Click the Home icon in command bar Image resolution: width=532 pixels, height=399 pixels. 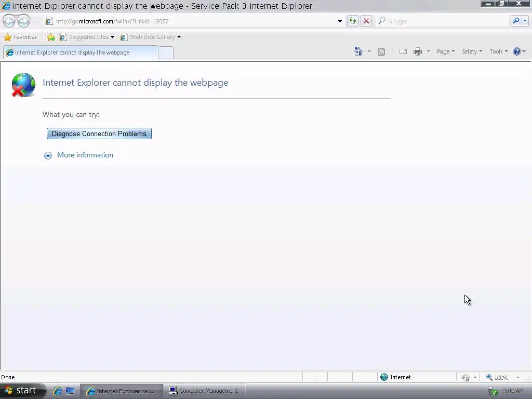pos(358,51)
